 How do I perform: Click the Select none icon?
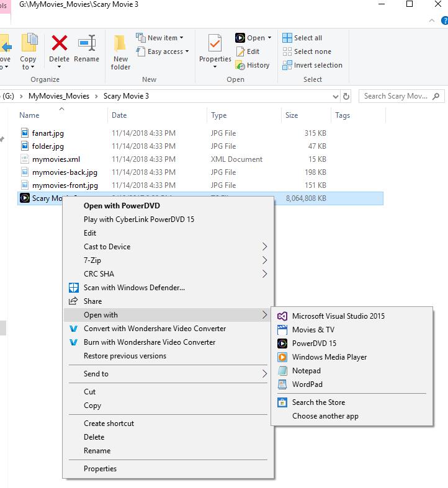click(287, 51)
